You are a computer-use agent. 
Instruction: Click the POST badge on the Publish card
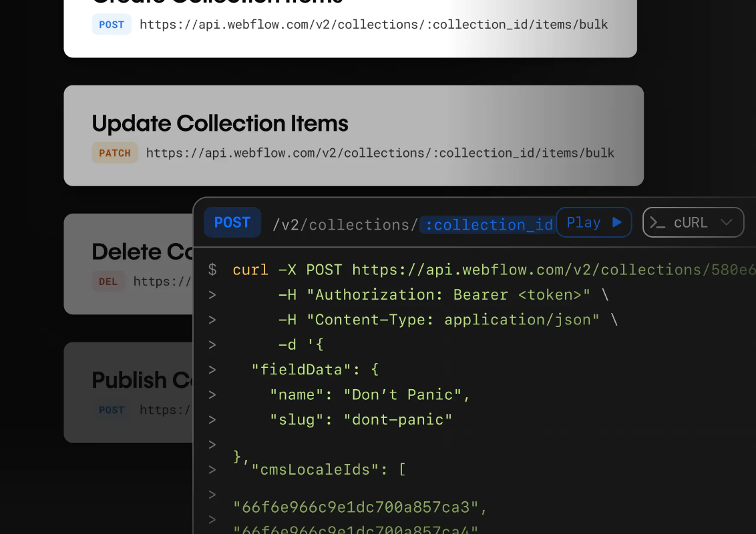(112, 410)
